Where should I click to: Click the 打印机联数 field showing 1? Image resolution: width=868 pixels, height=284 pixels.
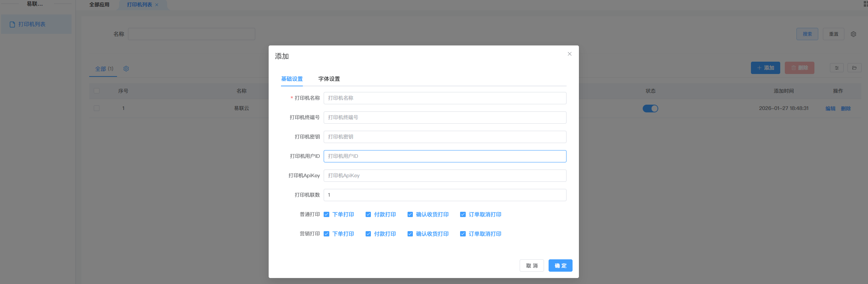(445, 195)
